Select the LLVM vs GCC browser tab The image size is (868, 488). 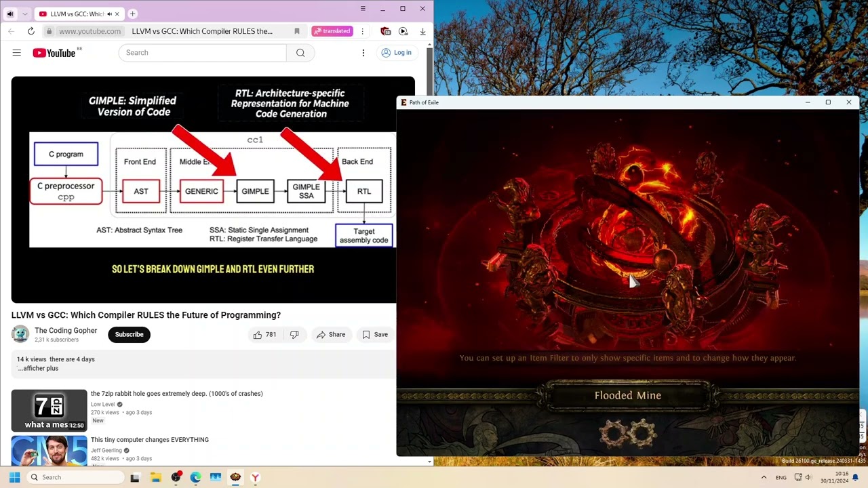[79, 14]
